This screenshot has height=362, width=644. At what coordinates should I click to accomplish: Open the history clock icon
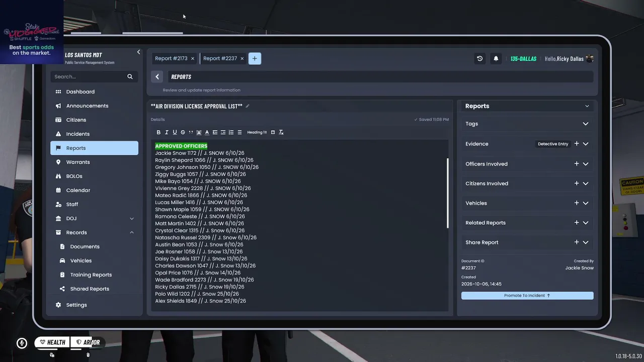[479, 58]
